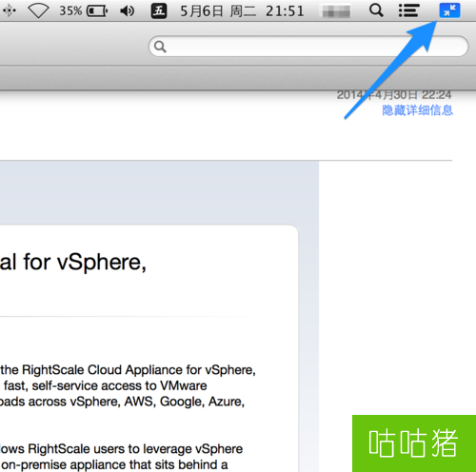Screen dimensions: 476x472
Task: Click the empty gray bar below the toolbar
Action: click(238, 78)
